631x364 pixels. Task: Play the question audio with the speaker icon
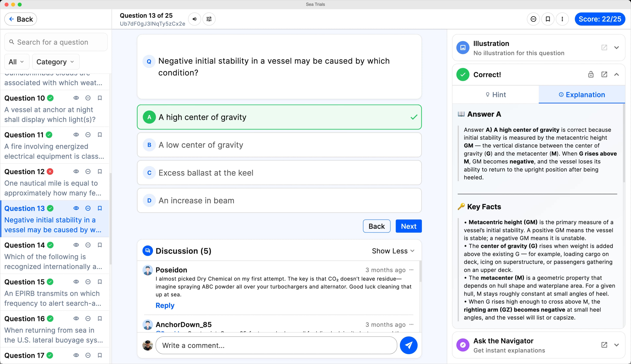[194, 19]
